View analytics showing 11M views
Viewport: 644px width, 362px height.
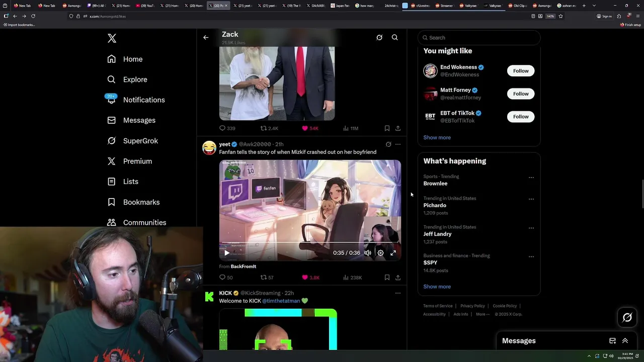click(x=351, y=128)
